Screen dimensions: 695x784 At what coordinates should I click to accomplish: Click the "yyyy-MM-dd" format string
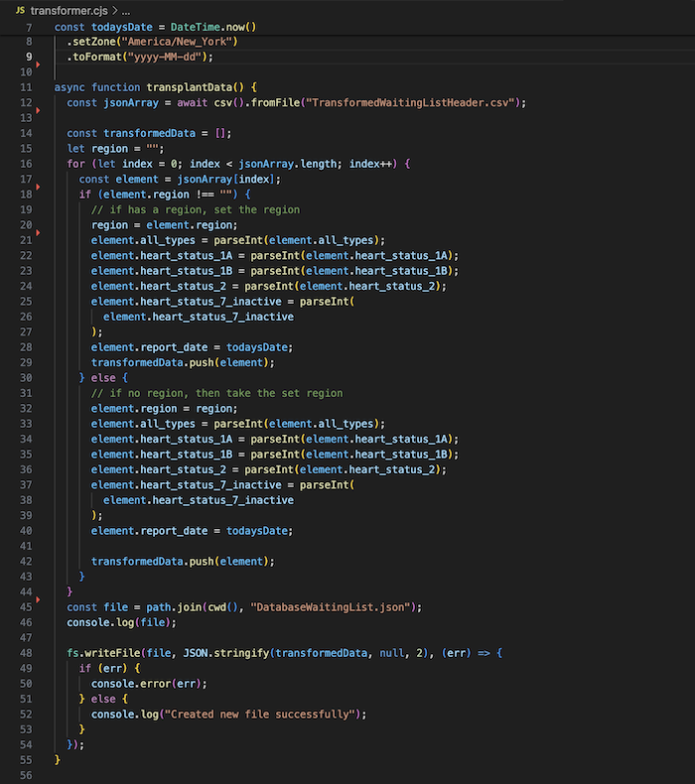pyautogui.click(x=167, y=57)
